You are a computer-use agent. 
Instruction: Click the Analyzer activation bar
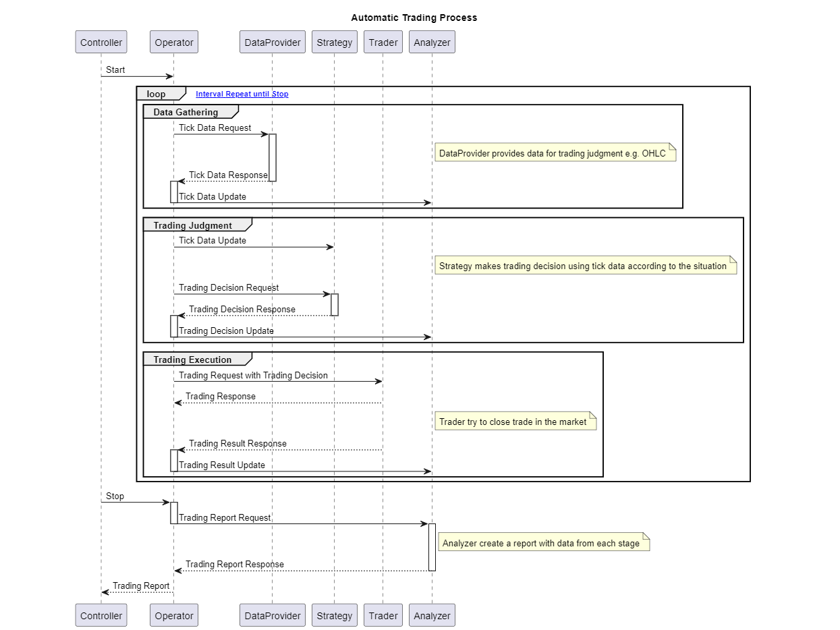[x=432, y=546]
